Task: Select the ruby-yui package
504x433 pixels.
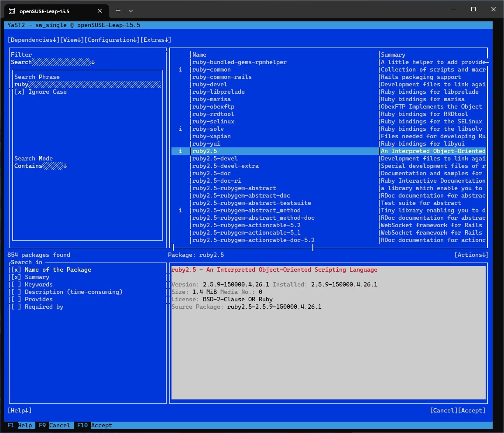Action: [329, 143]
